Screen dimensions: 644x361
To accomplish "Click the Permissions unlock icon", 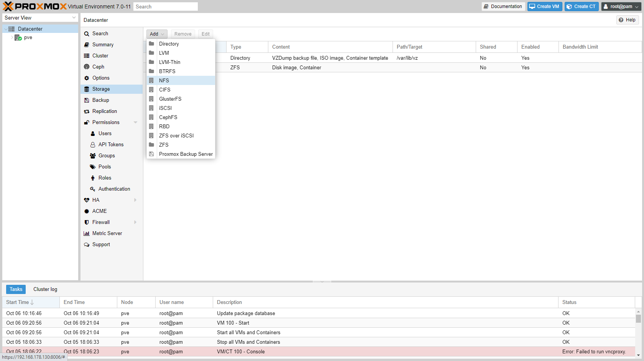I will 87,123.
